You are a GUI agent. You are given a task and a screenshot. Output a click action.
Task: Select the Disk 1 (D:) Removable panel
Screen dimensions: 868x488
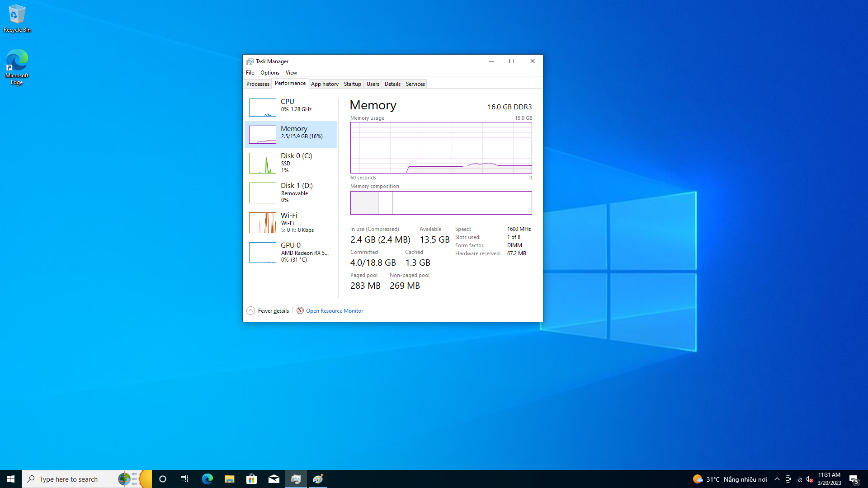[x=292, y=192]
